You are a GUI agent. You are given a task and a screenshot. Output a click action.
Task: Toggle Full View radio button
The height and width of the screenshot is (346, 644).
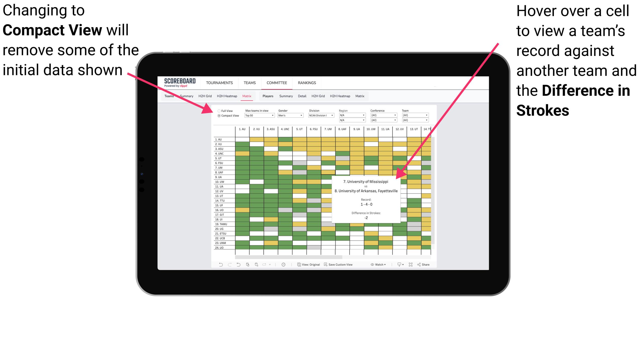(217, 112)
